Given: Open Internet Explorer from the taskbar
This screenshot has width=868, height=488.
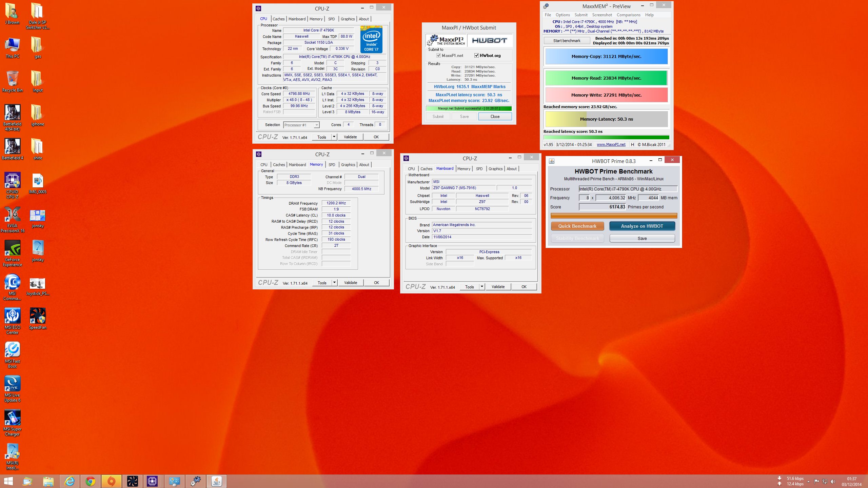Looking at the screenshot, I should (x=70, y=481).
